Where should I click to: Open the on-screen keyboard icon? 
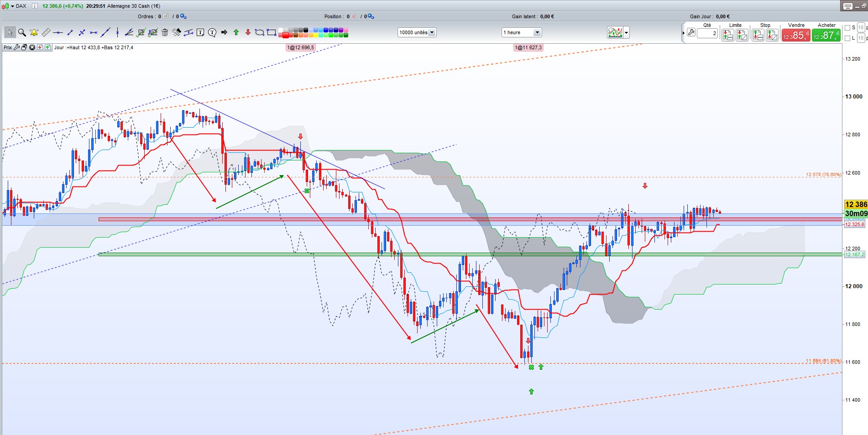848,6
